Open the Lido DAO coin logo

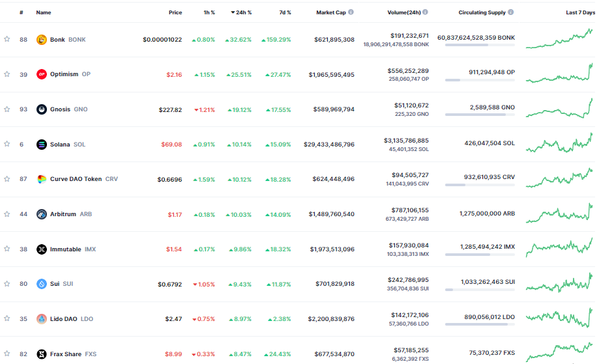(x=41, y=319)
